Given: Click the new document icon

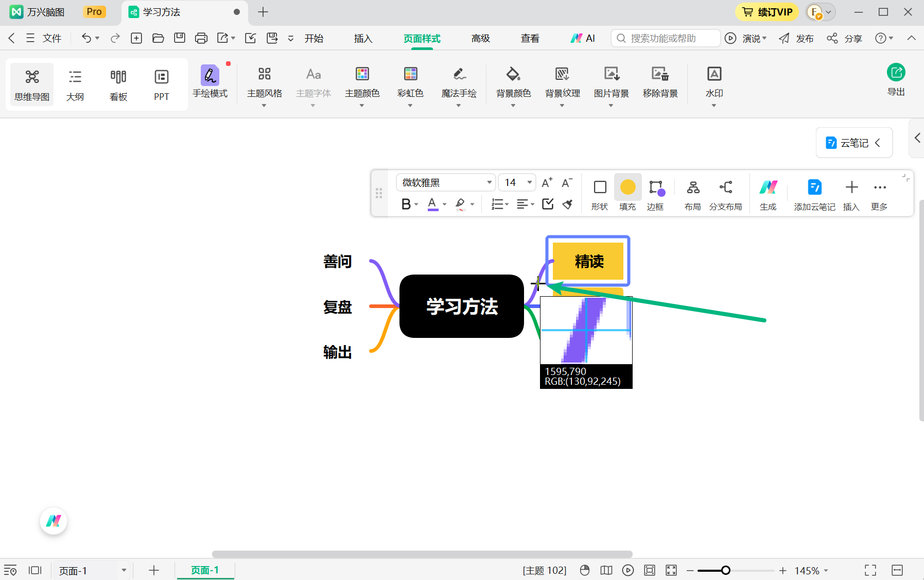Looking at the screenshot, I should point(136,38).
